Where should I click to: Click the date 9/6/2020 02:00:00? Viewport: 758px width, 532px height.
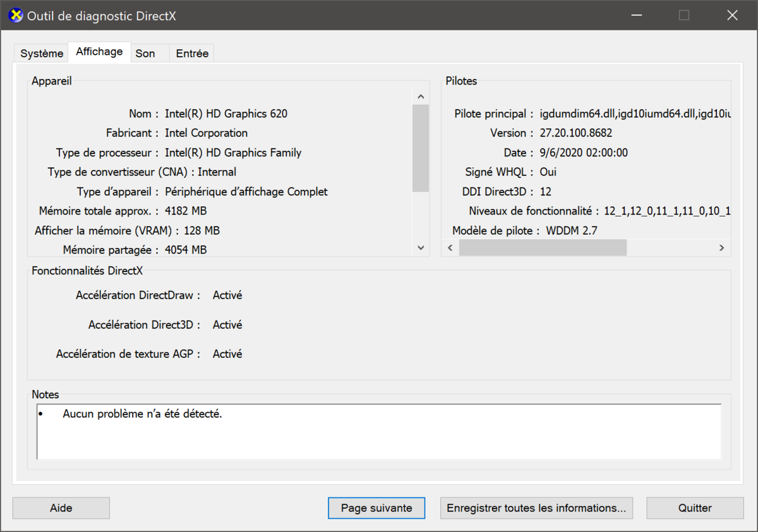click(x=584, y=153)
